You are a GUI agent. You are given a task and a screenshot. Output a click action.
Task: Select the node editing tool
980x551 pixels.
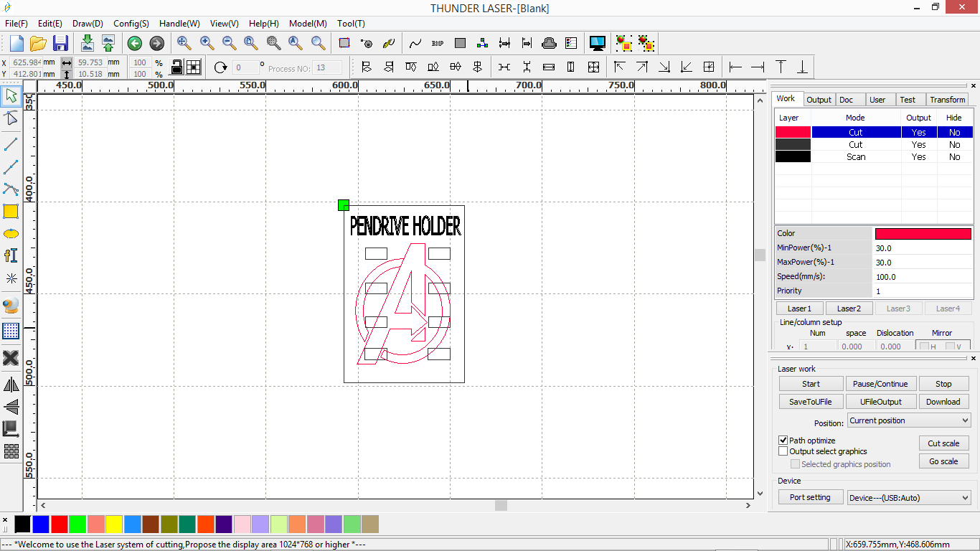click(11, 118)
